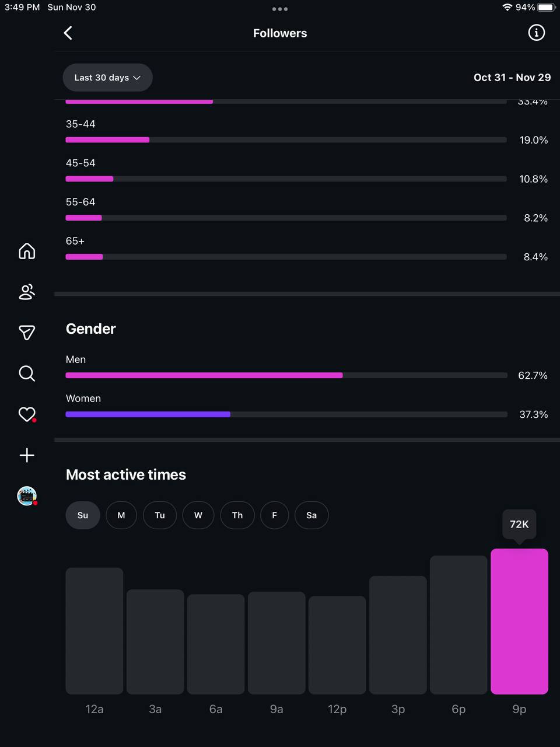Open direct messages paper plane icon
Viewport: 560px width, 747px height.
27,333
